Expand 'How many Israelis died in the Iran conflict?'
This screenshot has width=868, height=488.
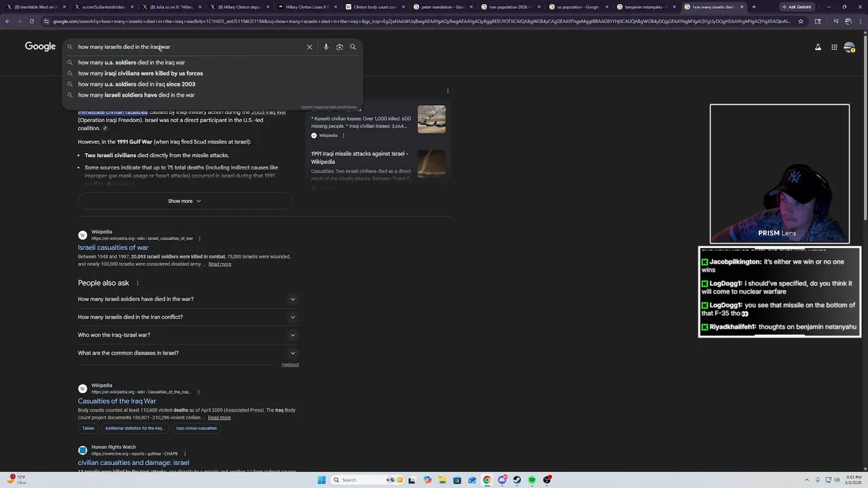pyautogui.click(x=187, y=317)
